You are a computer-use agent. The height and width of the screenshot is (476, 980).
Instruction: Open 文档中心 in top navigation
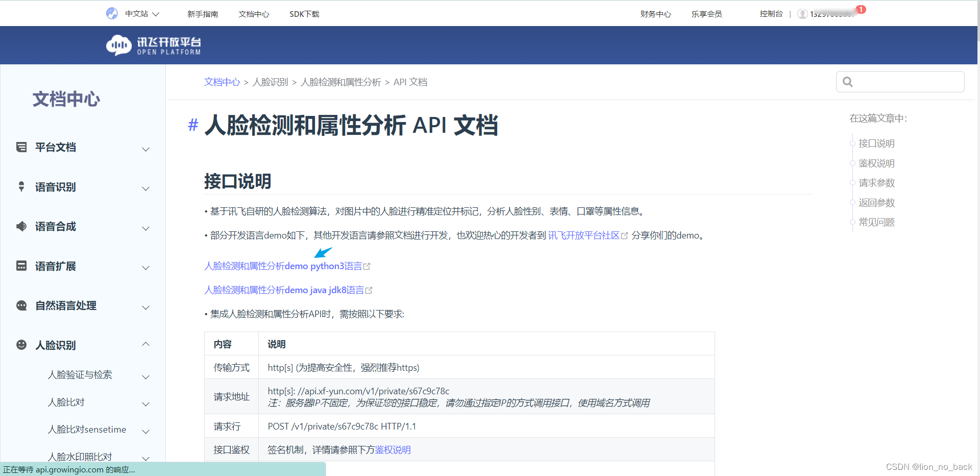click(x=254, y=14)
